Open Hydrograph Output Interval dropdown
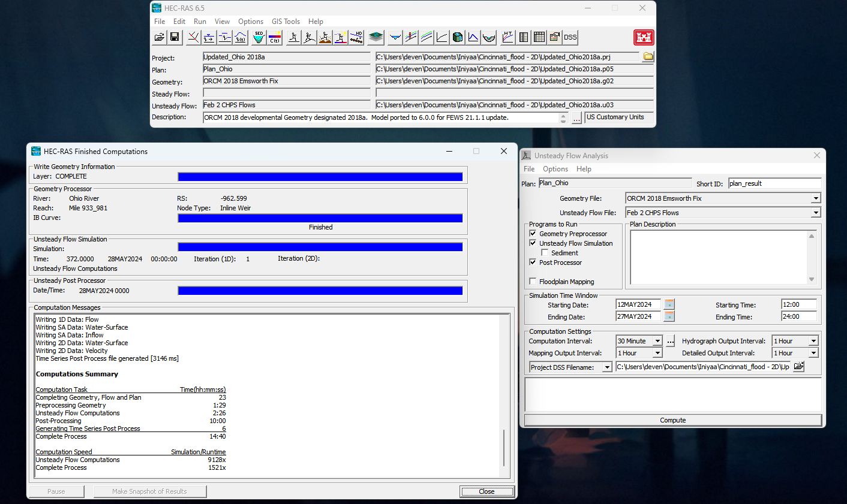The width and height of the screenshot is (847, 504). (813, 341)
